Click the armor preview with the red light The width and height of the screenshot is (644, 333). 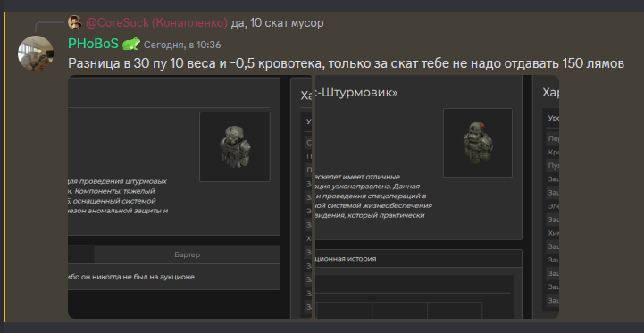point(478,143)
